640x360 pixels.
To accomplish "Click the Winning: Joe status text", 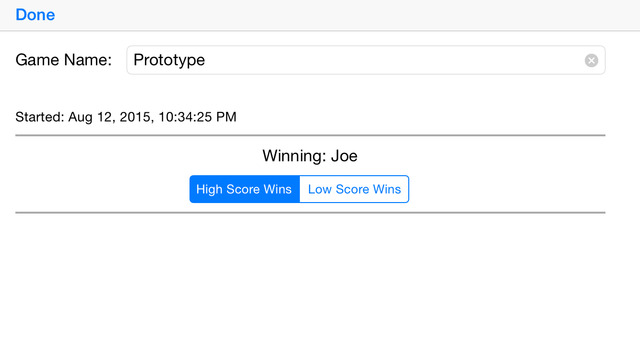I will 310,156.
